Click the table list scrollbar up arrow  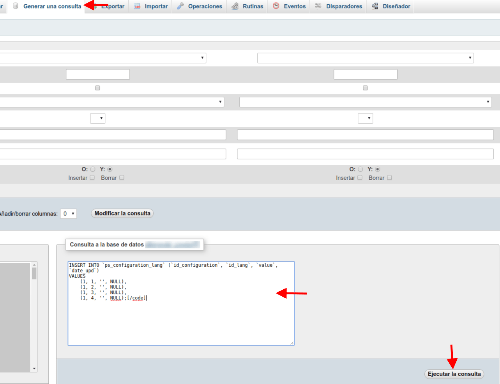pos(34,265)
